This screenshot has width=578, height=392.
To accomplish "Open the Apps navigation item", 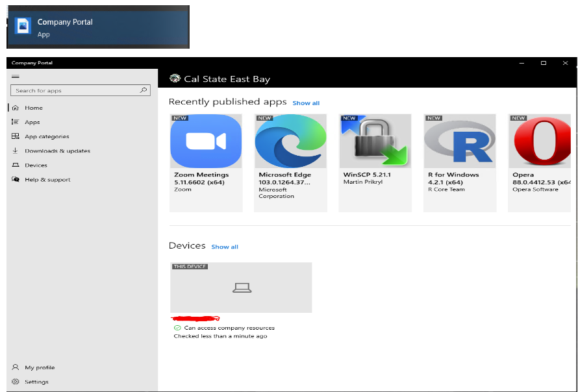I will pyautogui.click(x=32, y=122).
